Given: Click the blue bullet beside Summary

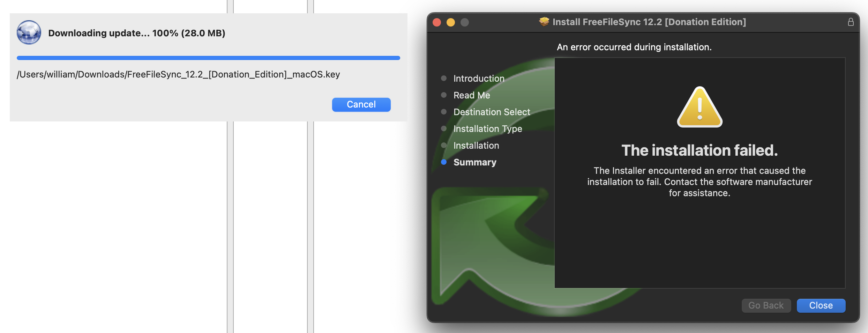Looking at the screenshot, I should click(444, 162).
